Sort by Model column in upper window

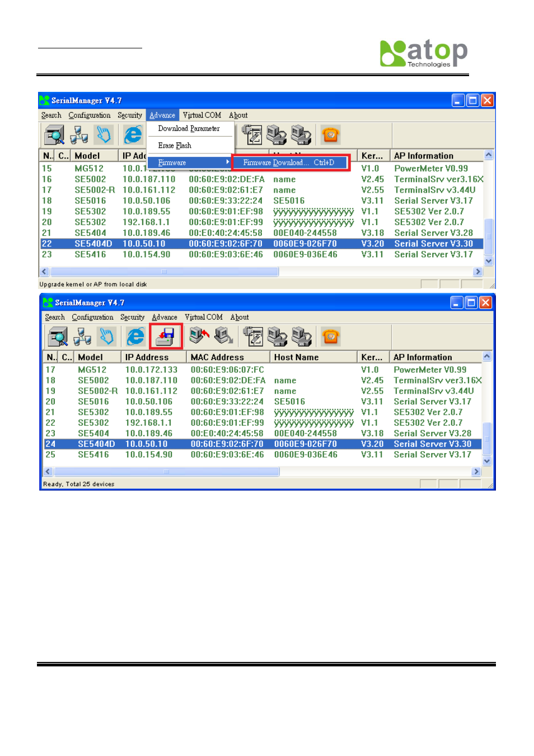[x=95, y=156]
